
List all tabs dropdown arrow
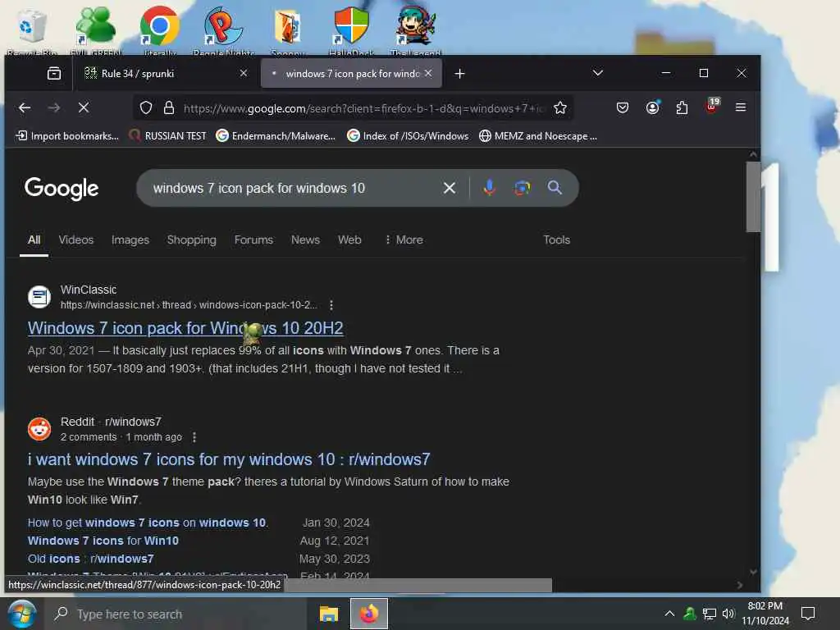(x=598, y=73)
